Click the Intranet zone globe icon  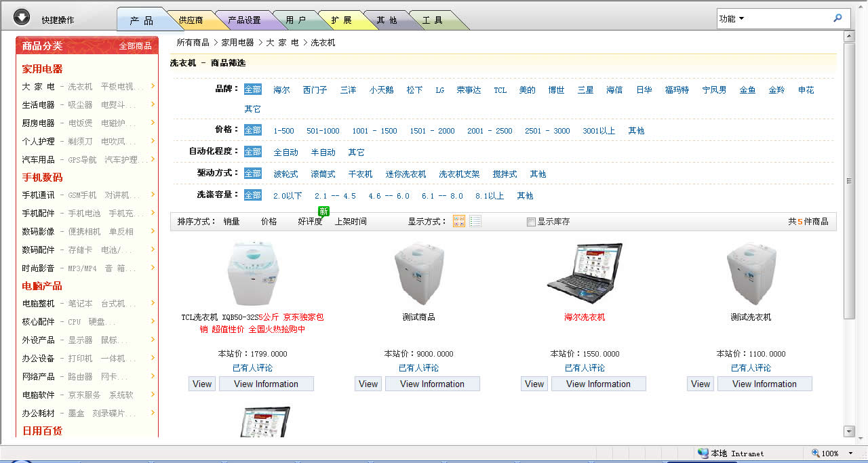point(703,453)
